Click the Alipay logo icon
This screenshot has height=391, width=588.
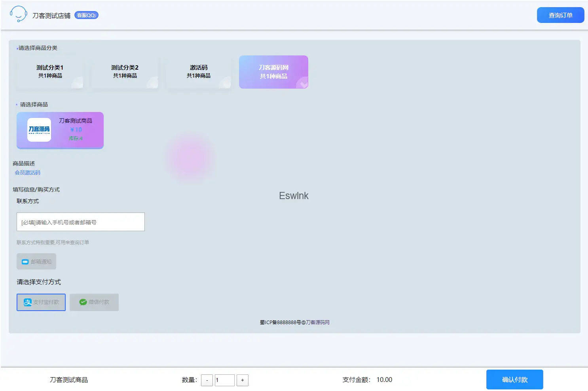click(x=27, y=302)
